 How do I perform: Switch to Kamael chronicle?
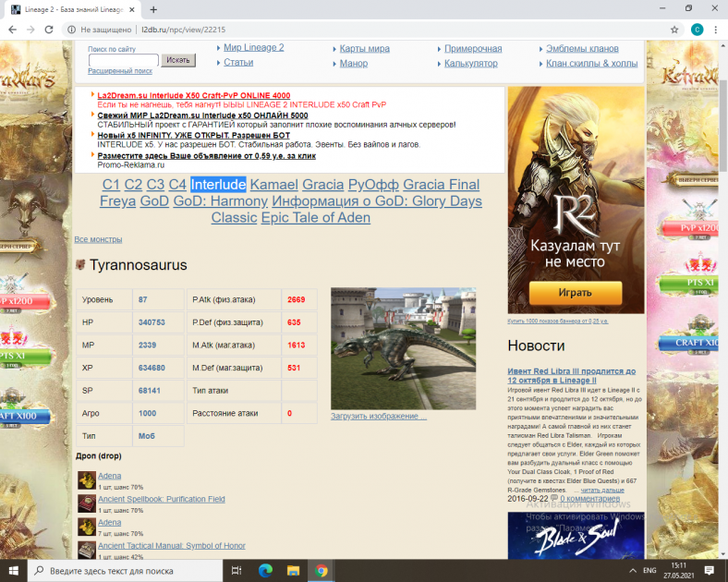click(274, 185)
